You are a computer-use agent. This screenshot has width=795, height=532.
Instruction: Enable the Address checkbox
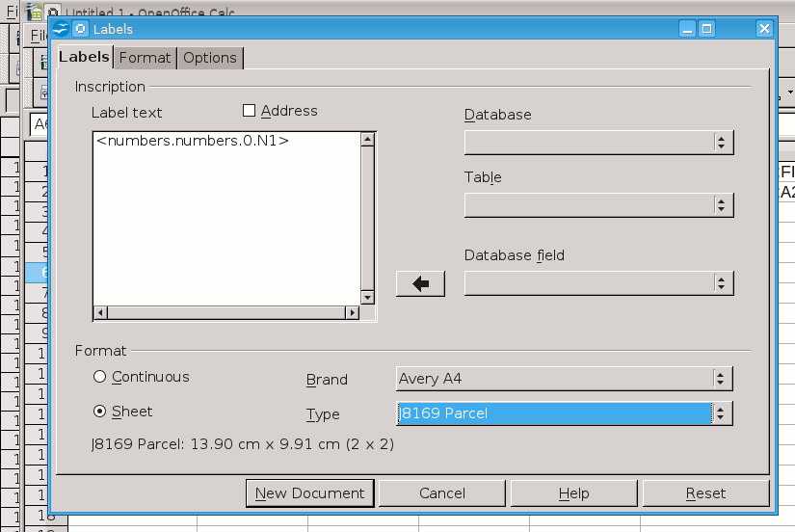pyautogui.click(x=250, y=111)
